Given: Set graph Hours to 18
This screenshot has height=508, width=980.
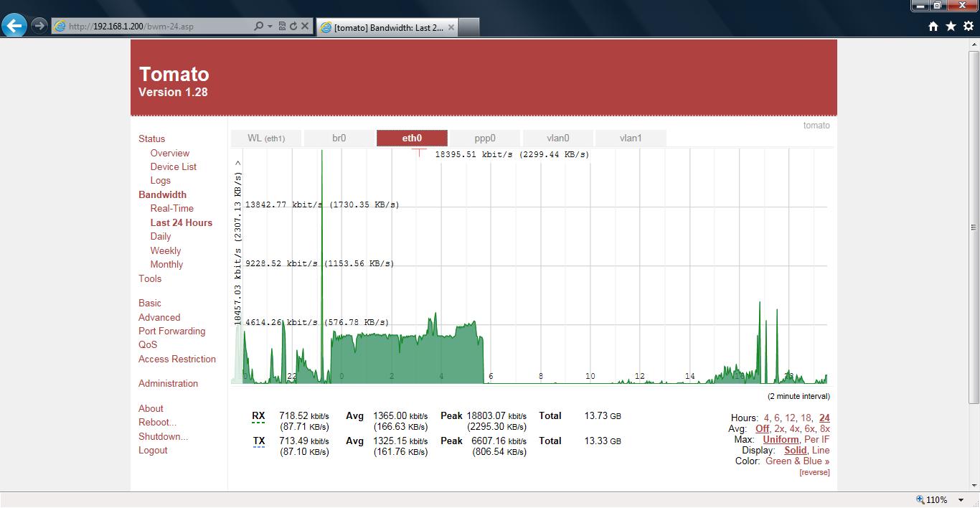Looking at the screenshot, I should pyautogui.click(x=806, y=418).
